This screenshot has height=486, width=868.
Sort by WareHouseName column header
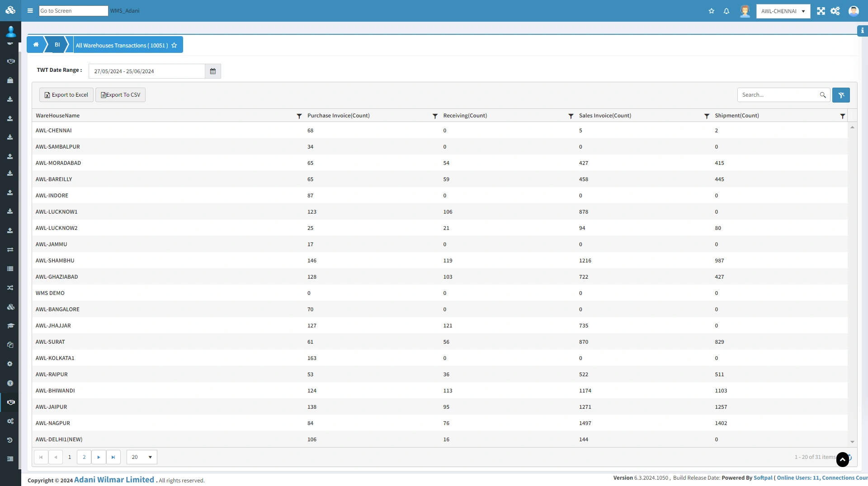(x=57, y=116)
